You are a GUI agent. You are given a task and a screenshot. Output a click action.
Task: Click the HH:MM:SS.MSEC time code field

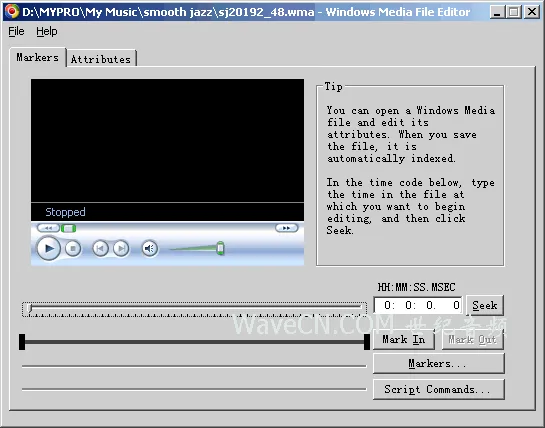(418, 305)
